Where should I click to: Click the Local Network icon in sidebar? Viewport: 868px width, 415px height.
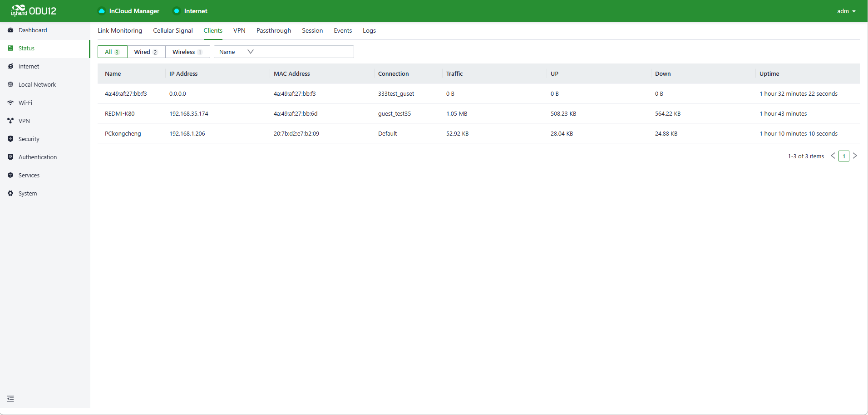click(10, 85)
